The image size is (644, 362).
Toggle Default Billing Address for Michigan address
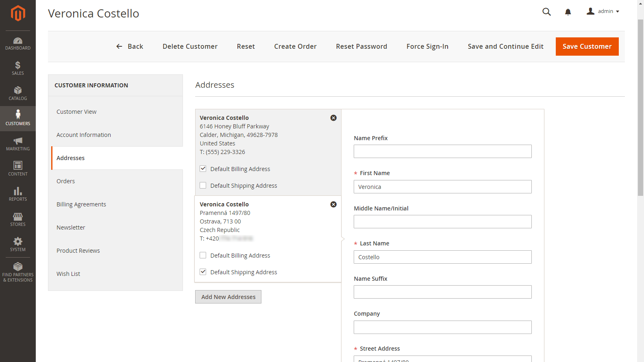[x=203, y=169]
